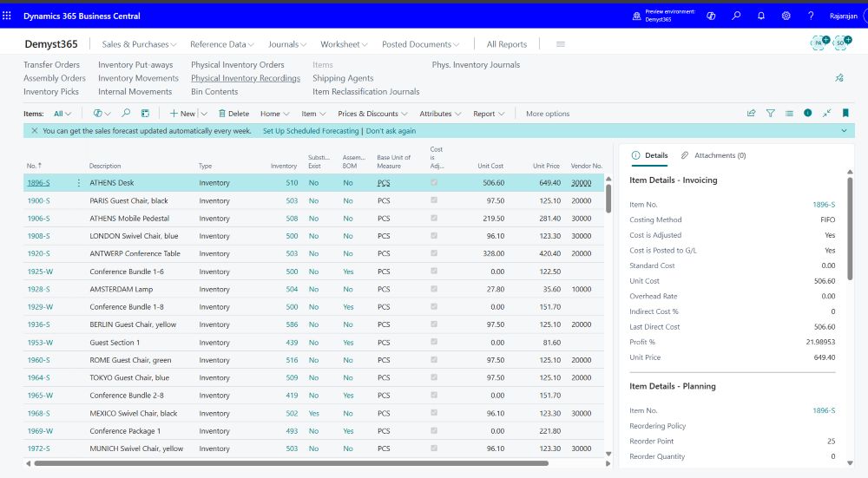Click the PA add teammate badge

tap(820, 43)
